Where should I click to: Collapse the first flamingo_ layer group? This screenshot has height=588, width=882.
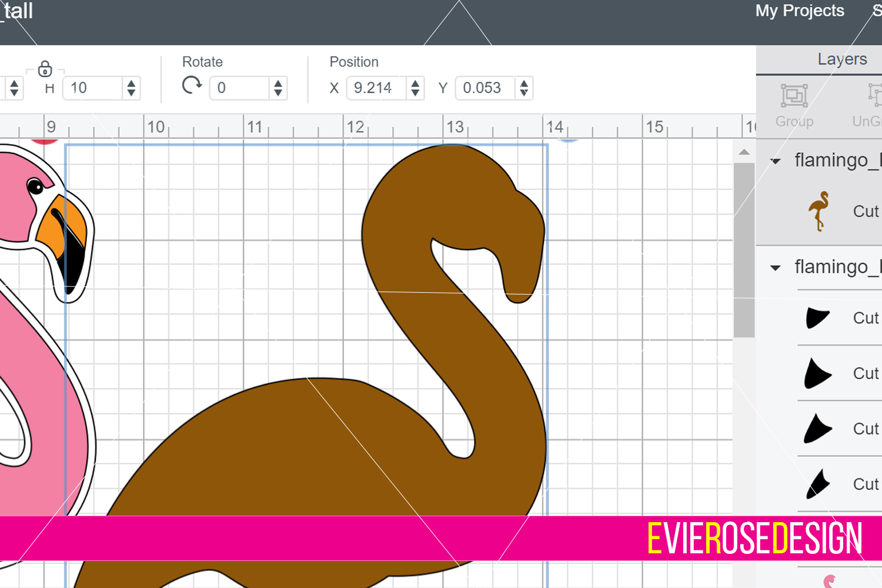tap(775, 160)
